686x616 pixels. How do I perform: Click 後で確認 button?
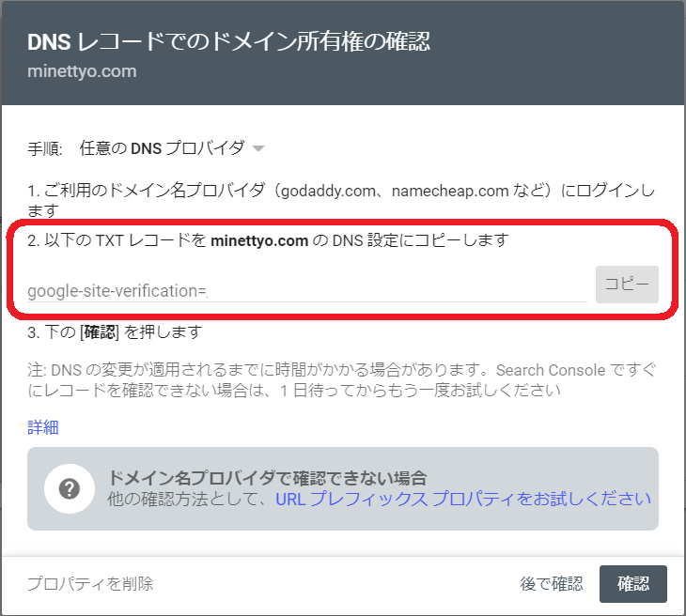tap(552, 584)
